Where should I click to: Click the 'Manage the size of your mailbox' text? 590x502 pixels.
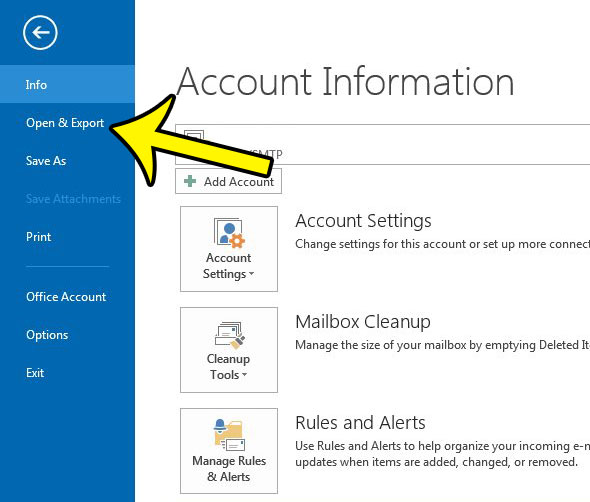442,345
